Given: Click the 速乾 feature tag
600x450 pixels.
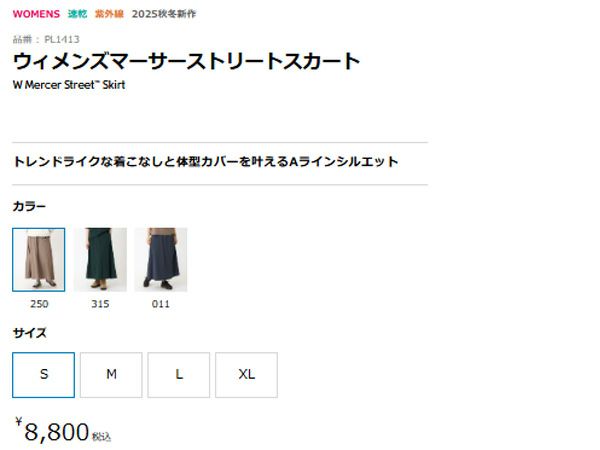Looking at the screenshot, I should pos(77,14).
